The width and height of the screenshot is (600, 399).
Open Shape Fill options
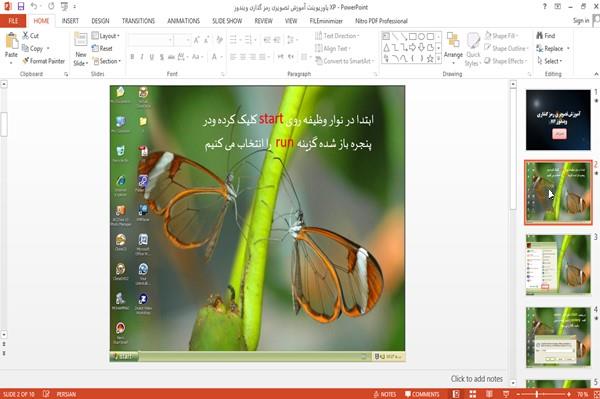pyautogui.click(x=501, y=36)
